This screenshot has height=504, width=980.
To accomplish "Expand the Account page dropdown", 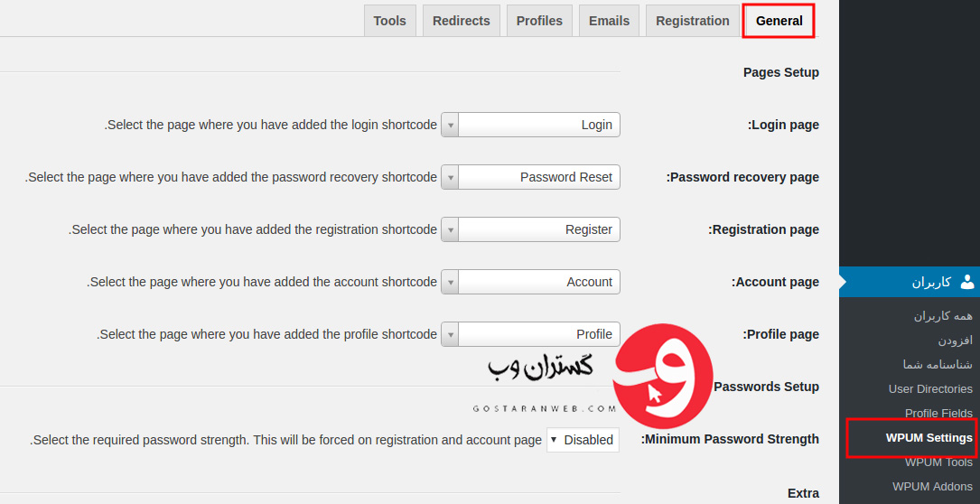I will [x=530, y=282].
